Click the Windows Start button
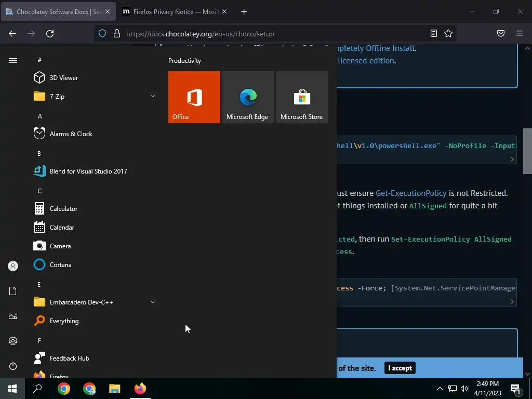This screenshot has width=532, height=399. point(12,389)
